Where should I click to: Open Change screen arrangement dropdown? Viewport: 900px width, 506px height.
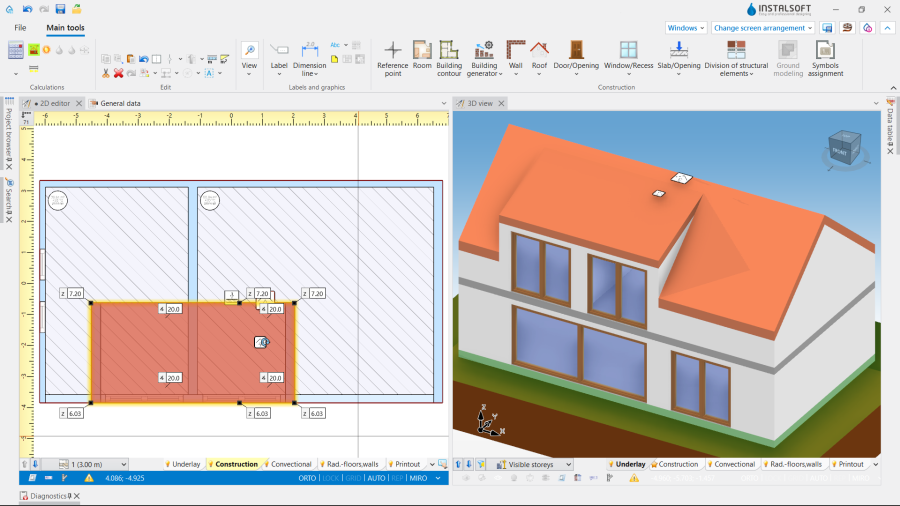tap(763, 28)
